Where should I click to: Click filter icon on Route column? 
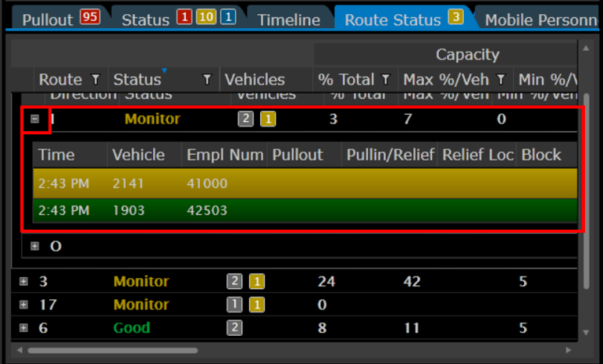(x=95, y=80)
